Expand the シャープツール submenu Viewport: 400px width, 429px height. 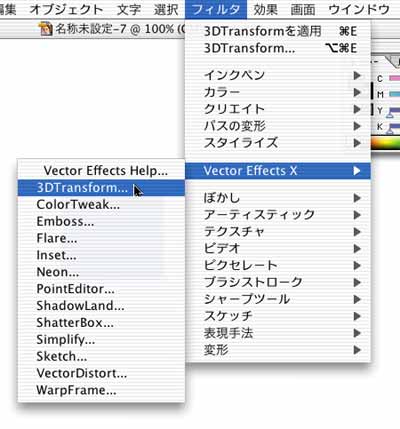pos(278,299)
